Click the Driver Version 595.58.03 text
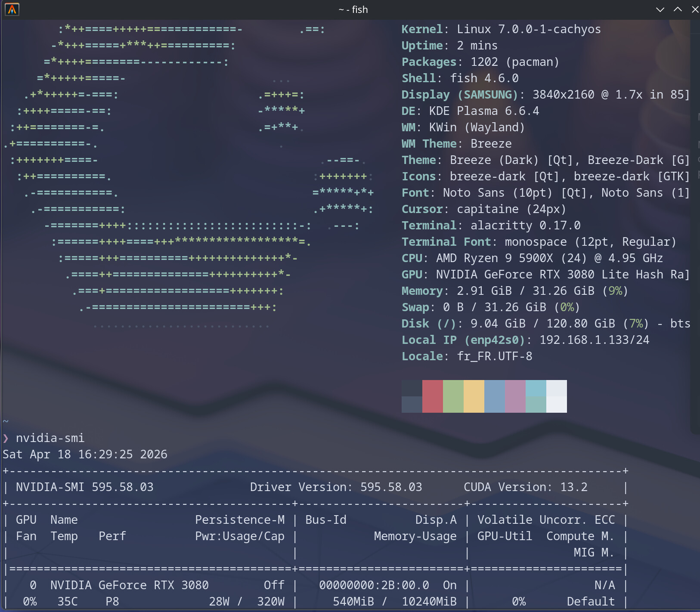The image size is (700, 612). coord(336,487)
